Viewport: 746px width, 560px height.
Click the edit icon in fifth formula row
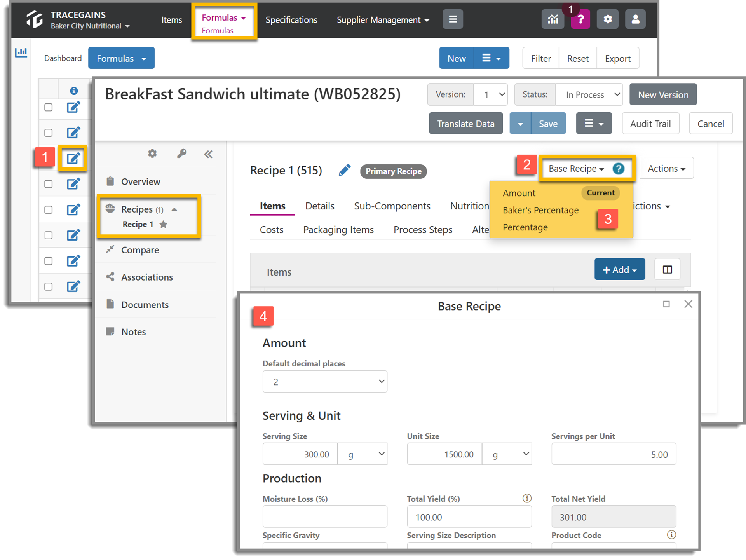(73, 209)
